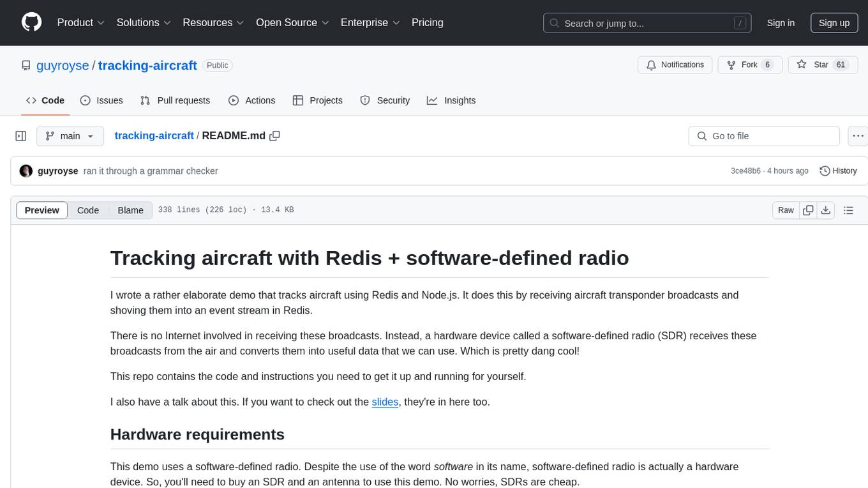Screen dimensions: 868x488
Task: Expand the file tree side panel
Action: click(x=21, y=136)
